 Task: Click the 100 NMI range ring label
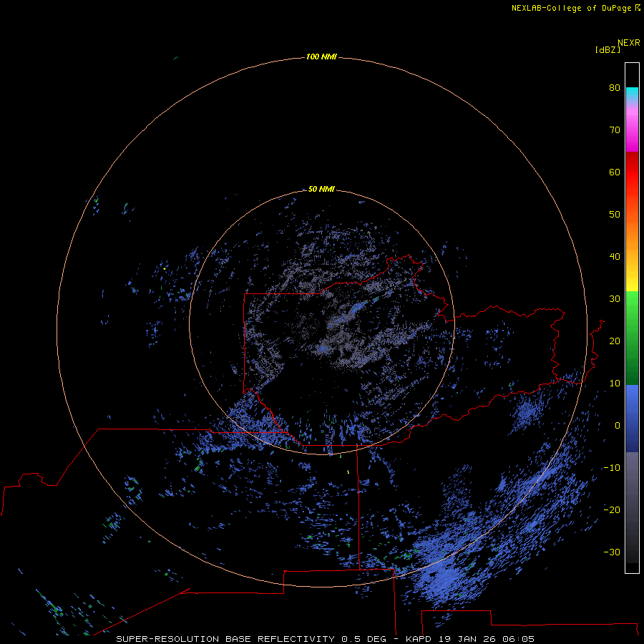[x=321, y=57]
